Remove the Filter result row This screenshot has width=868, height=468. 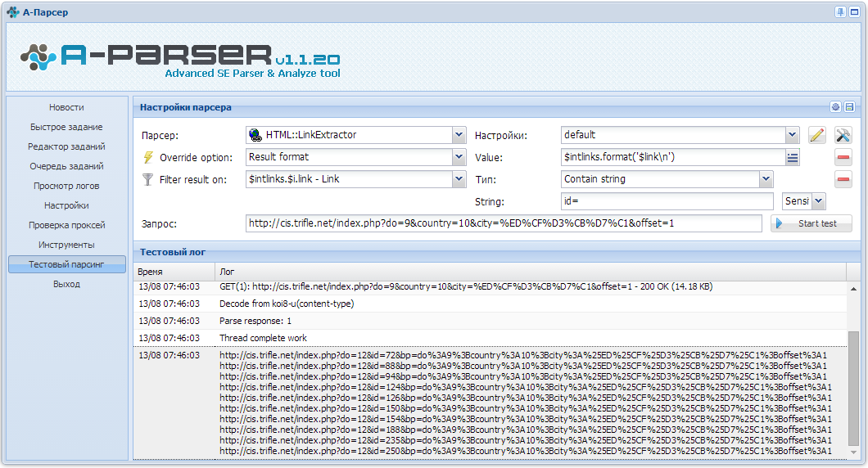click(x=843, y=179)
